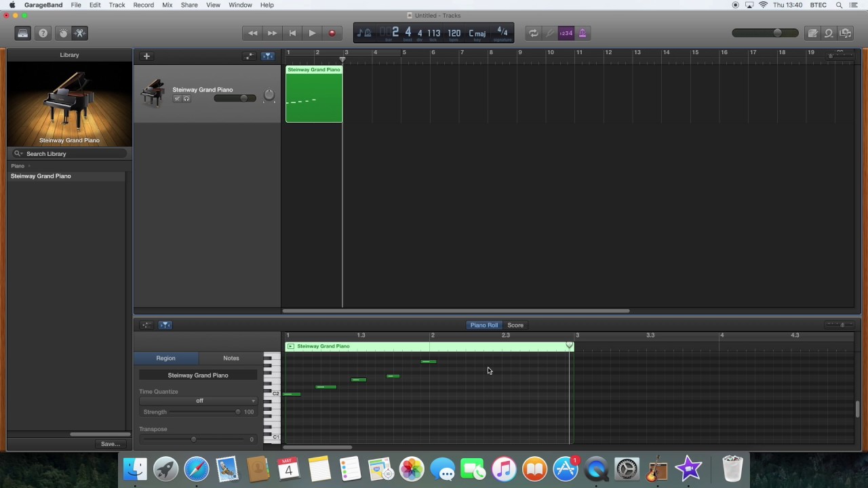868x488 pixels.
Task: Click the tempo value 120
Action: point(454,33)
